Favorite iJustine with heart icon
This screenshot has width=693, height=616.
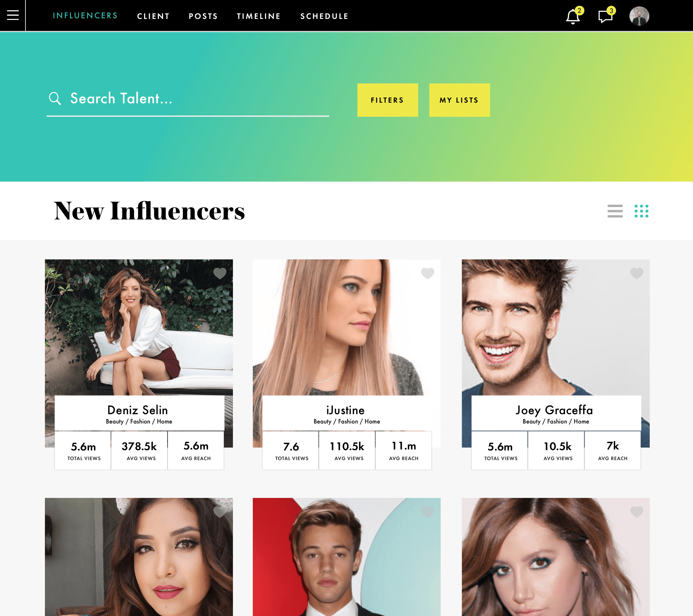[428, 273]
